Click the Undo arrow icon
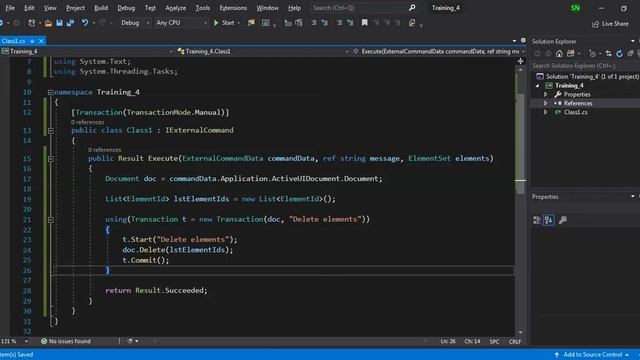This screenshot has width=640, height=360. click(x=84, y=23)
